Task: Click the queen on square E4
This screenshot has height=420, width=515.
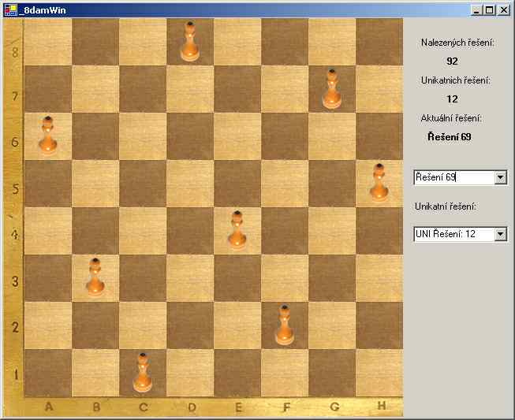Action: point(237,230)
